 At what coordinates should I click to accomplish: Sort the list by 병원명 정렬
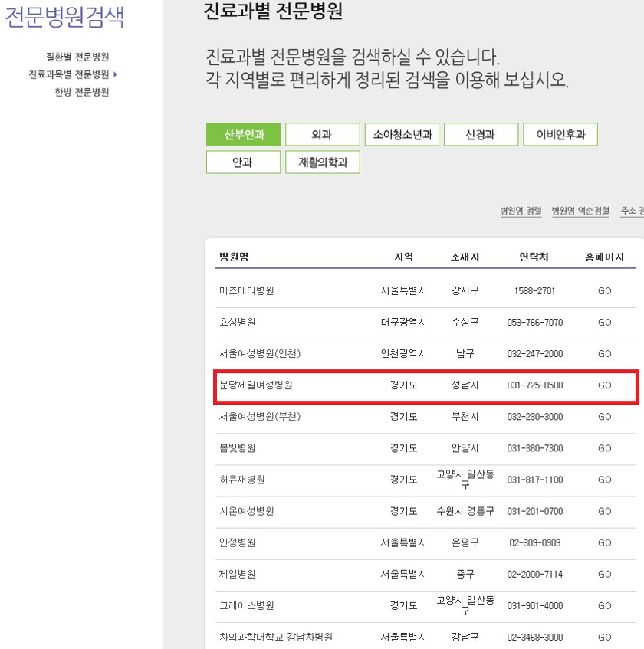pyautogui.click(x=521, y=211)
